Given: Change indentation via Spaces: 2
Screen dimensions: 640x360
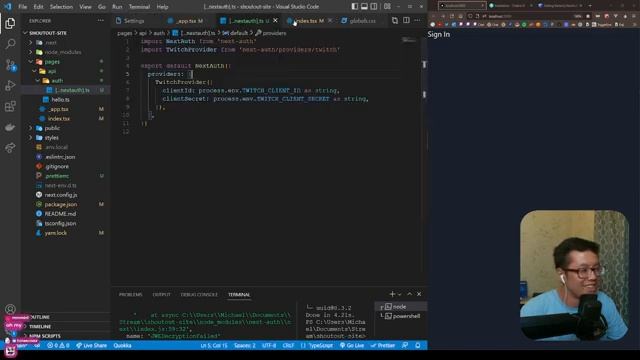Looking at the screenshot, I should point(244,345).
